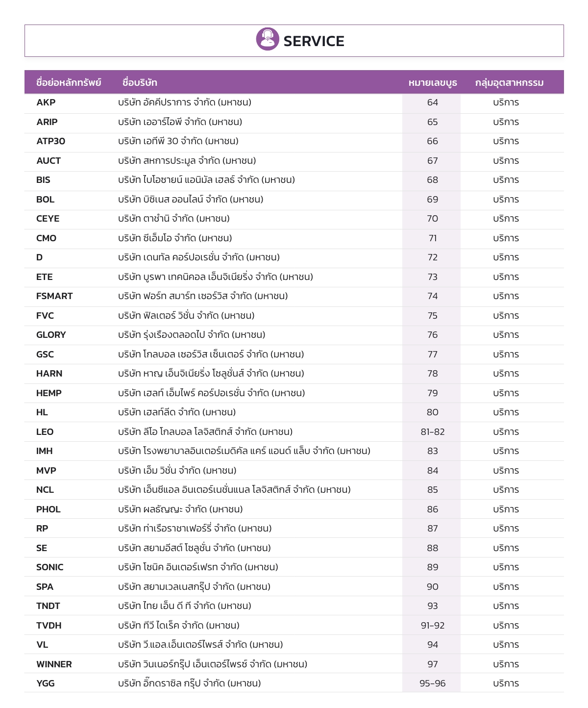The width and height of the screenshot is (588, 708).
Task: Click the กลุ่มอุตสาหกรรม column header
Action: point(509,82)
